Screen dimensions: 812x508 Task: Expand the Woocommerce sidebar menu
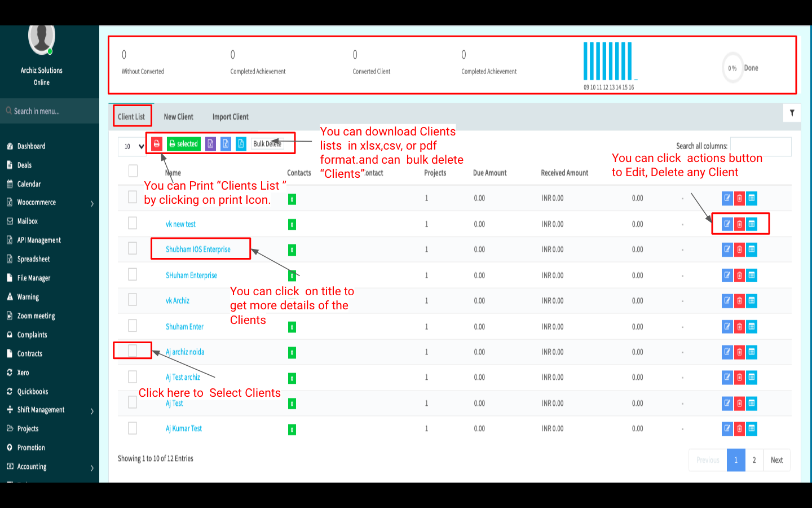(50, 203)
